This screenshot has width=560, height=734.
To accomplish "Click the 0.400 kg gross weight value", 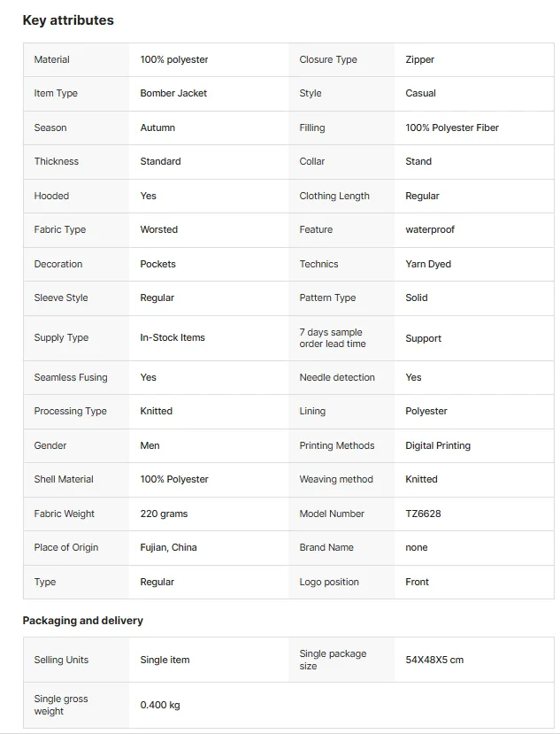I will pyautogui.click(x=160, y=705).
